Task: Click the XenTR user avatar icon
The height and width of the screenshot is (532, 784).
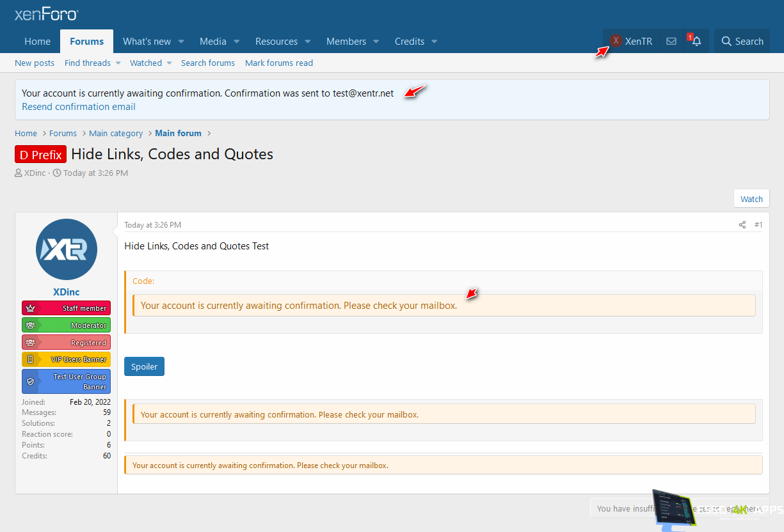Action: pos(616,42)
